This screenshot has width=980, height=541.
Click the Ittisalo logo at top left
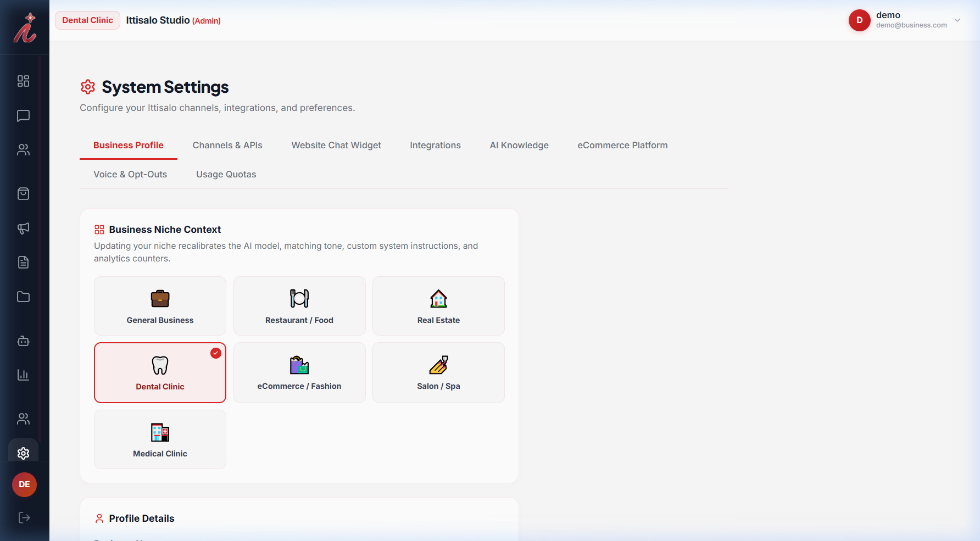tap(25, 27)
